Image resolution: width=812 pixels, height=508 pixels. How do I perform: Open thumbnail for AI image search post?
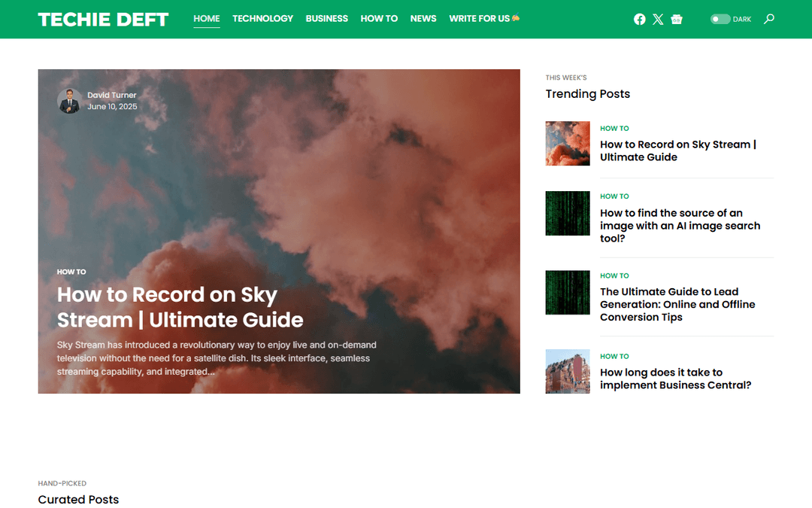tap(568, 213)
